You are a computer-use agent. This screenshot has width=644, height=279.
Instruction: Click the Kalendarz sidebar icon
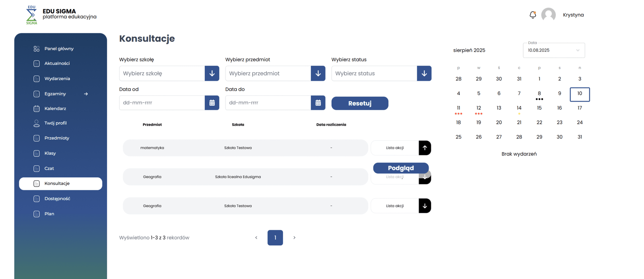37,109
